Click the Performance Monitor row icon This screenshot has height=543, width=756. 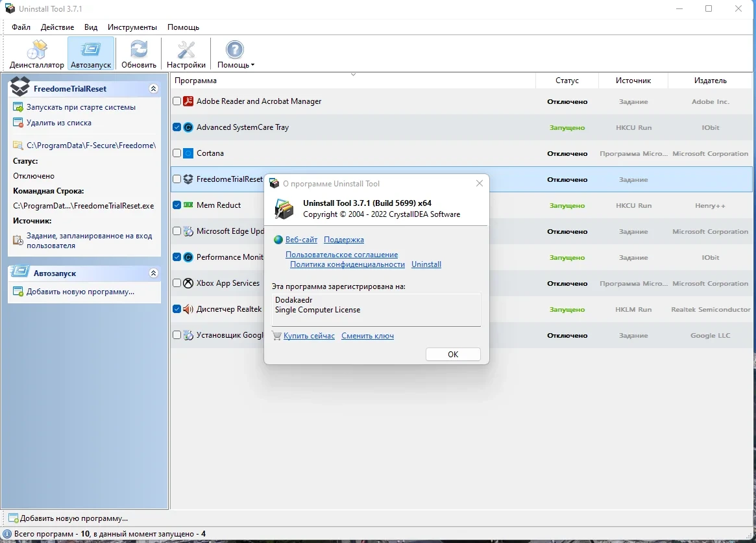coord(189,257)
